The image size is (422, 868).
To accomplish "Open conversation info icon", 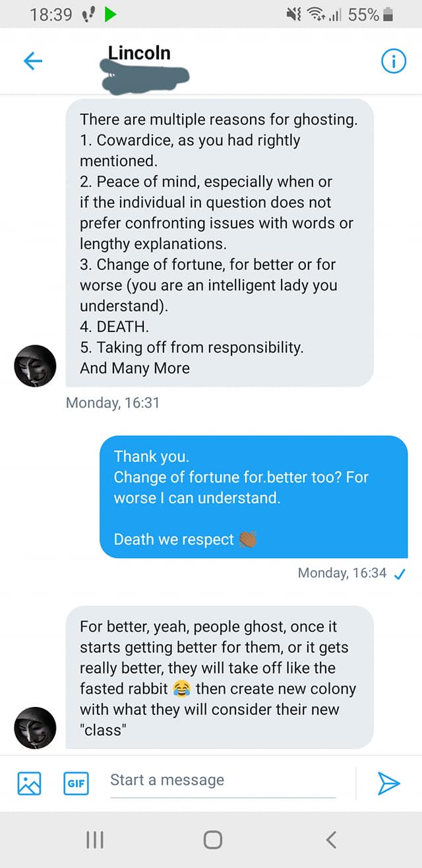I will [x=394, y=62].
